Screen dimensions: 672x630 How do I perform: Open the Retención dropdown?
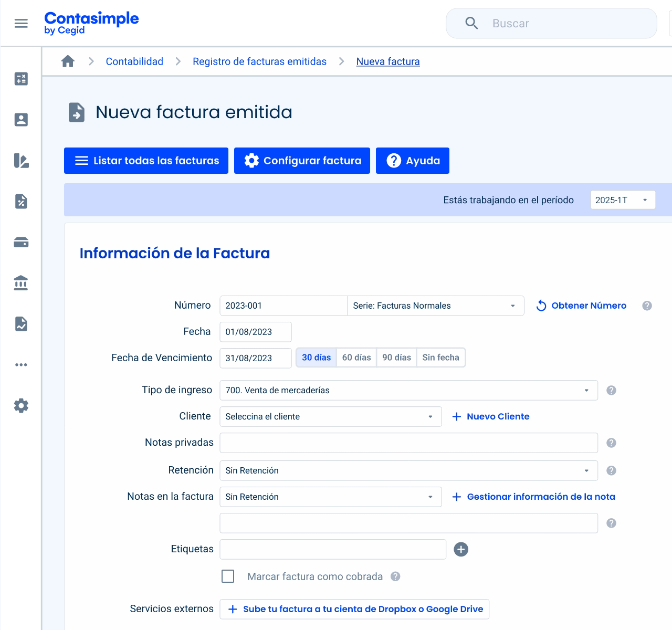[408, 470]
